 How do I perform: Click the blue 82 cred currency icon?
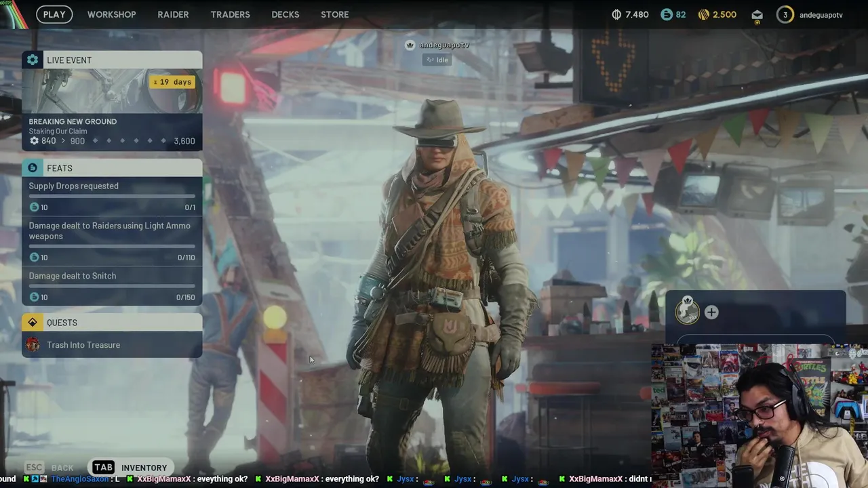click(x=666, y=14)
